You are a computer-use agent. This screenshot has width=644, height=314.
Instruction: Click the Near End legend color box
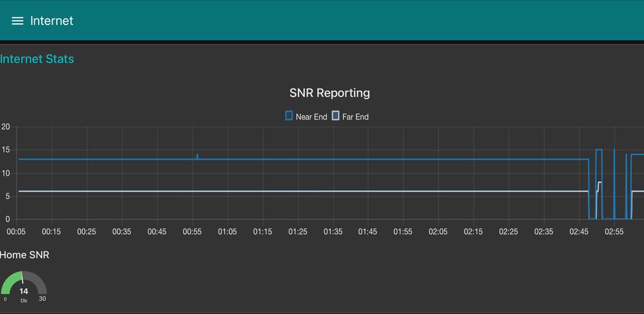click(289, 116)
